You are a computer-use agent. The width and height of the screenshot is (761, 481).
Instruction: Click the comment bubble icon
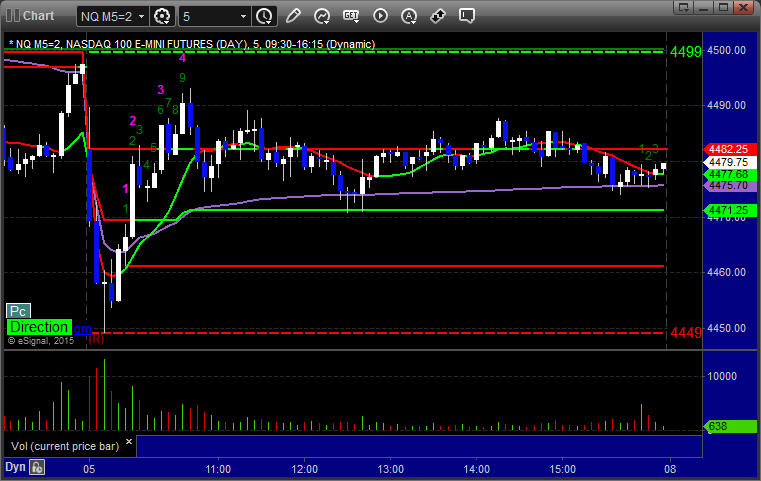click(x=466, y=16)
